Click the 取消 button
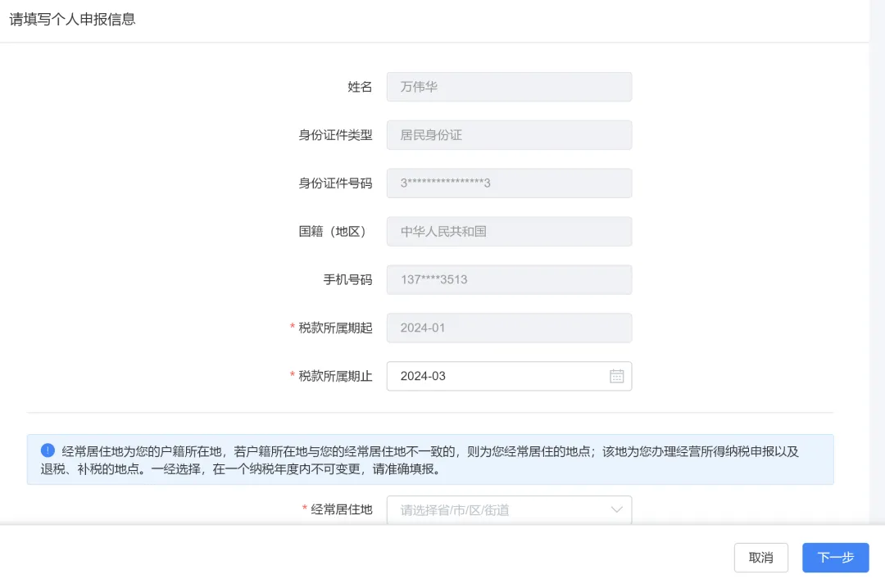 pyautogui.click(x=760, y=558)
